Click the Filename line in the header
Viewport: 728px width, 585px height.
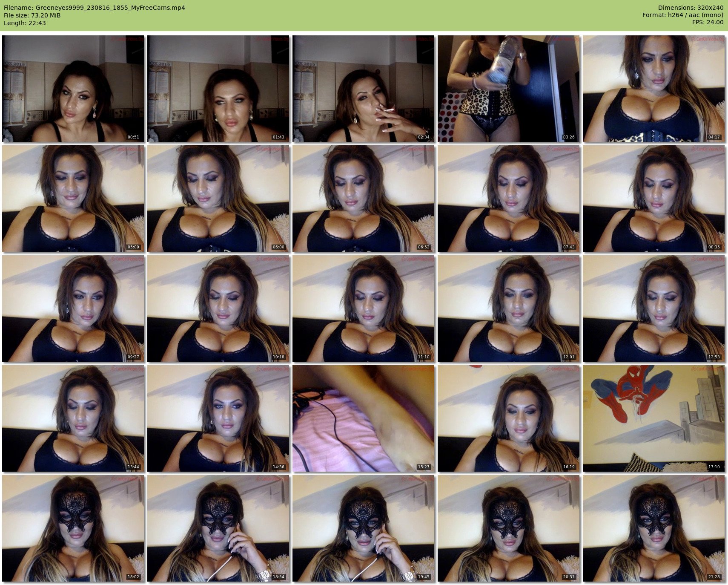click(95, 8)
